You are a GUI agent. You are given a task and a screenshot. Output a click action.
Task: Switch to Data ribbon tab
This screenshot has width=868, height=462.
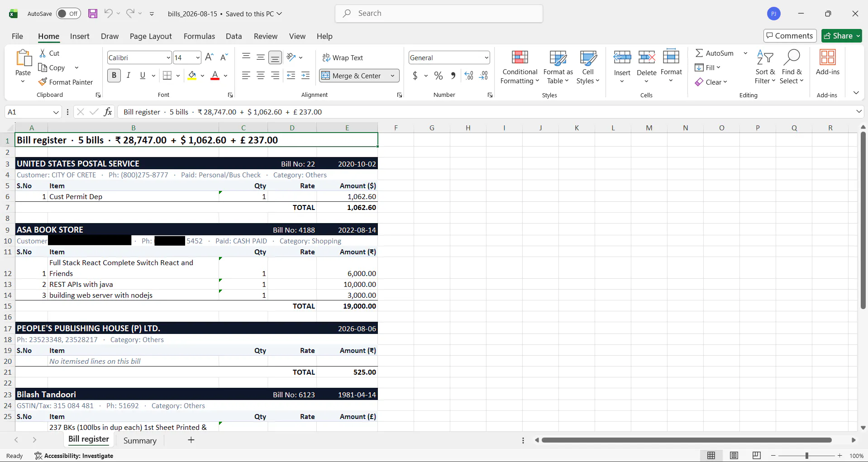tap(234, 36)
